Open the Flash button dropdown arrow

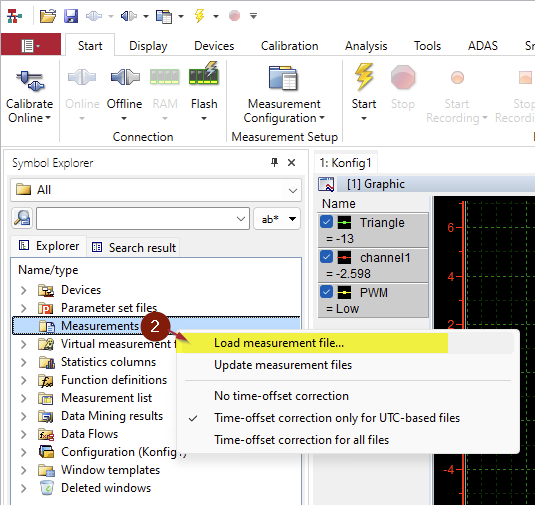(204, 118)
